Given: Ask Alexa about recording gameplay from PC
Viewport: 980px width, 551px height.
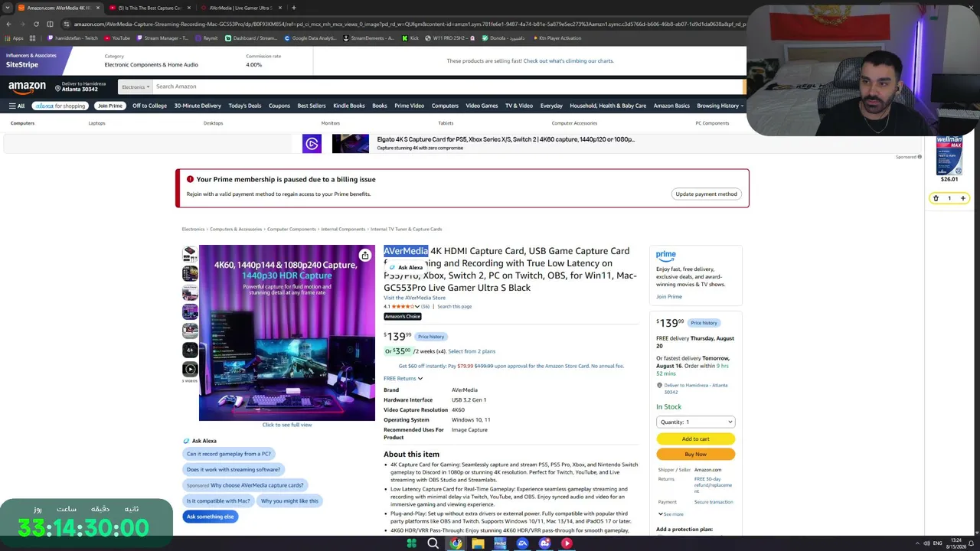Looking at the screenshot, I should [x=229, y=454].
